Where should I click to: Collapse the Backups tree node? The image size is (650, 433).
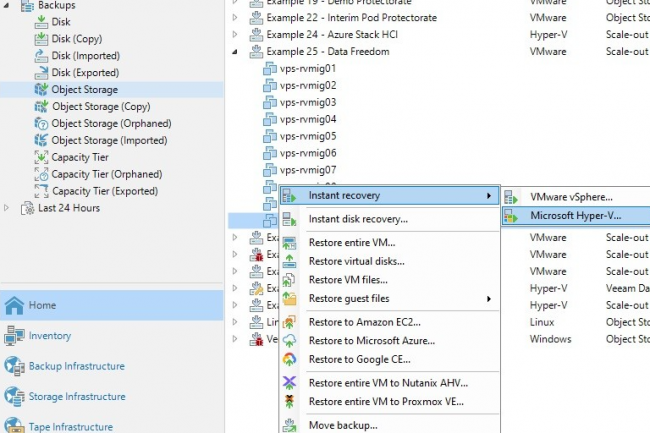pyautogui.click(x=6, y=5)
